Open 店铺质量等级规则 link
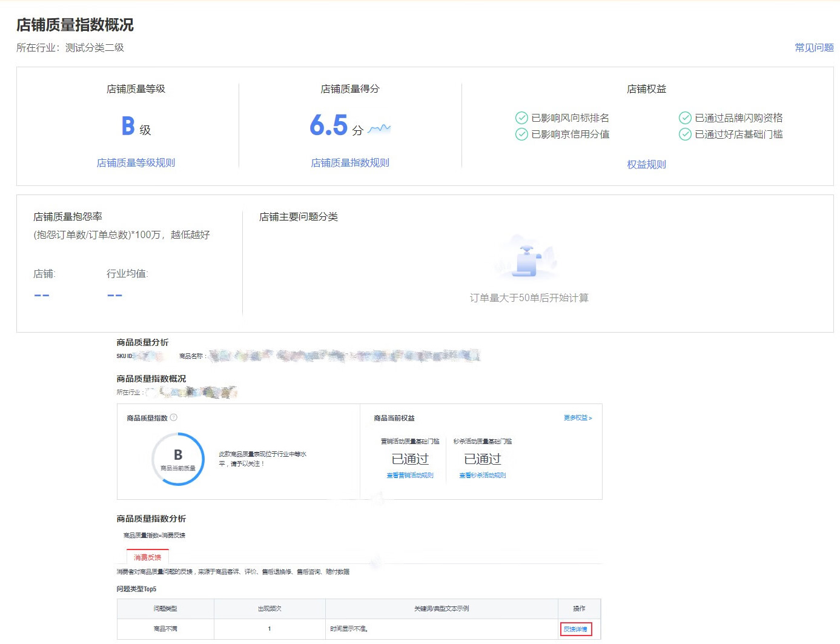Image resolution: width=840 pixels, height=644 pixels. pyautogui.click(x=136, y=163)
